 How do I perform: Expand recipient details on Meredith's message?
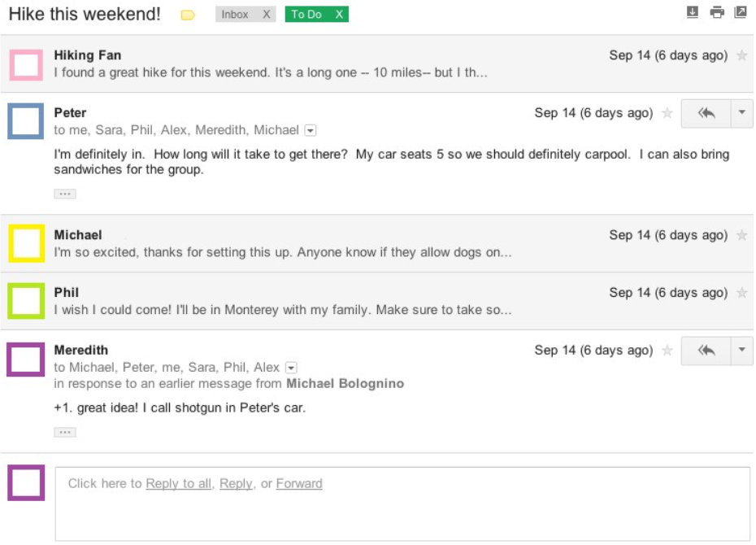point(290,367)
